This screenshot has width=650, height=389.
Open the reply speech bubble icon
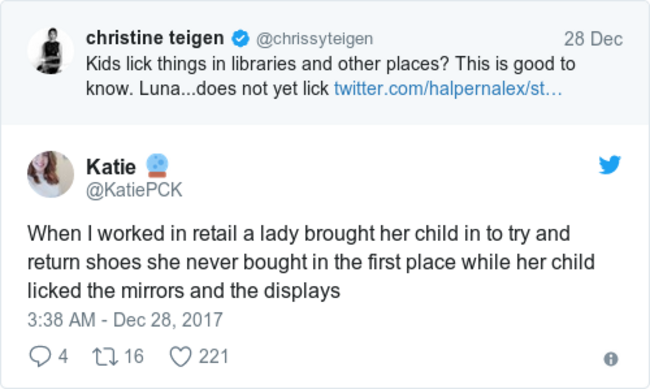point(40,357)
